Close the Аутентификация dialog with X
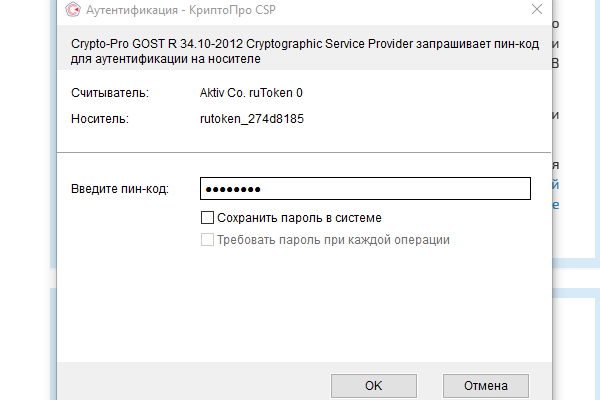 pyautogui.click(x=537, y=9)
